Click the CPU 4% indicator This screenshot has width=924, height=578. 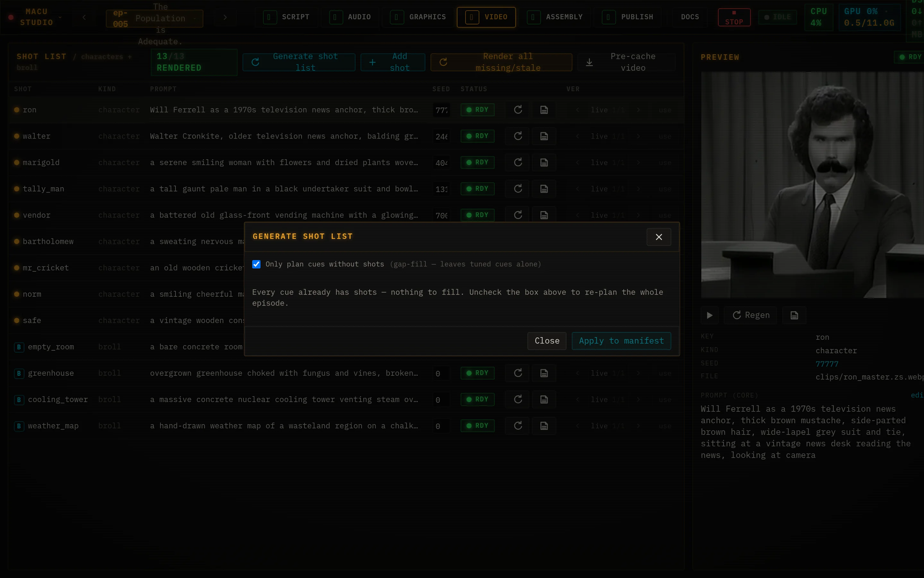pos(819,17)
